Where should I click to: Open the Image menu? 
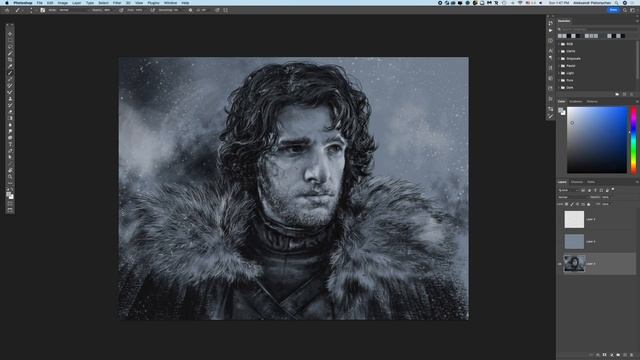click(62, 3)
